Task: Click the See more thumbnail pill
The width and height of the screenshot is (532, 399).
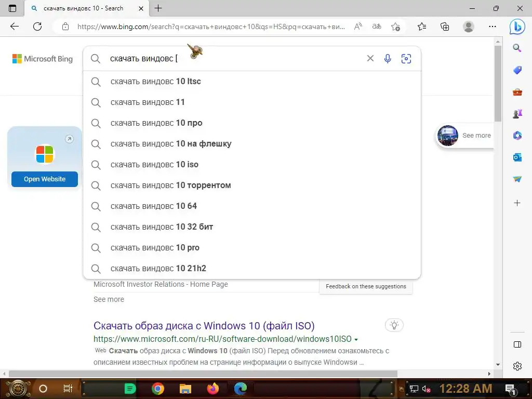Action: click(464, 136)
